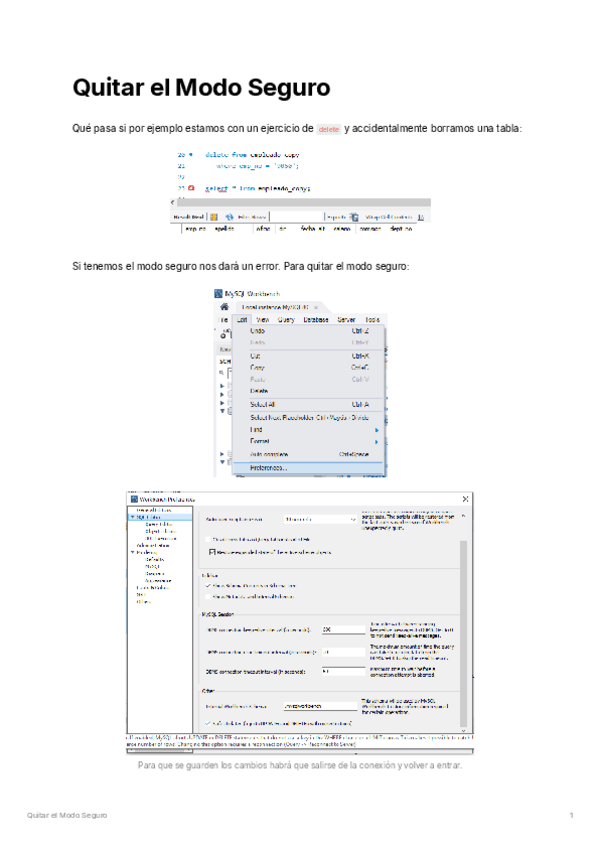Select SQL Execution in Preferences tree
600x848 pixels.
pyautogui.click(x=161, y=538)
